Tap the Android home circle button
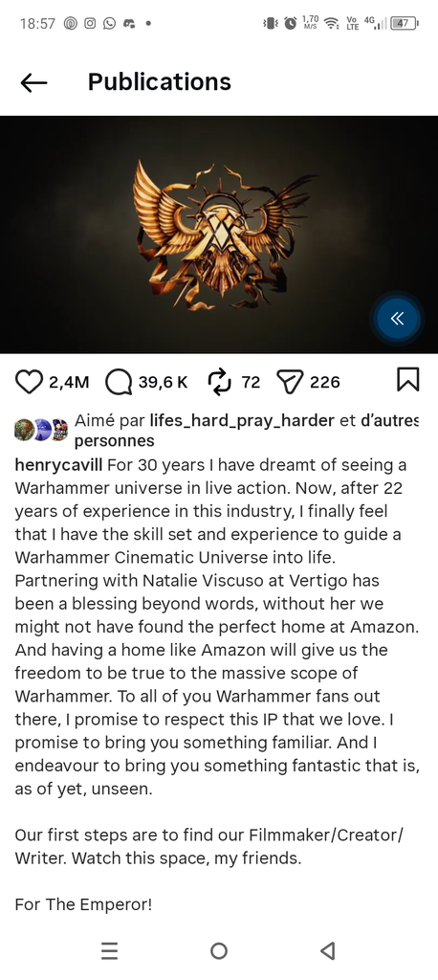Image resolution: width=438 pixels, height=980 pixels. (219, 950)
